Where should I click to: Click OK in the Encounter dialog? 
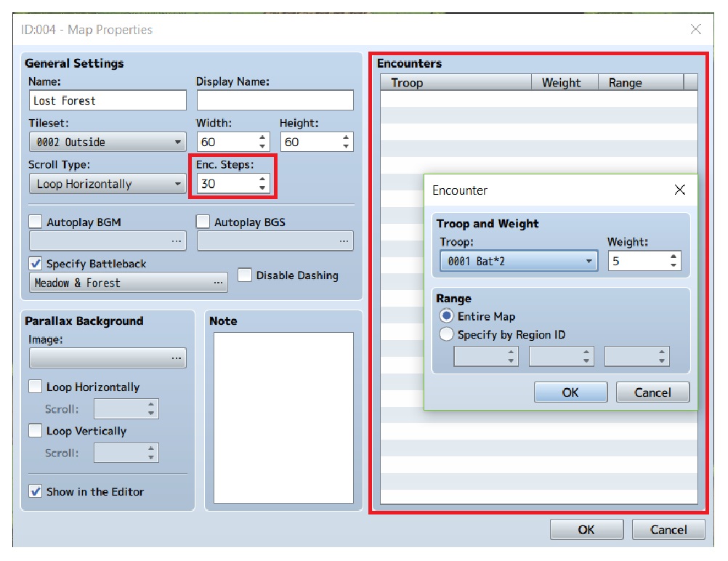point(570,392)
